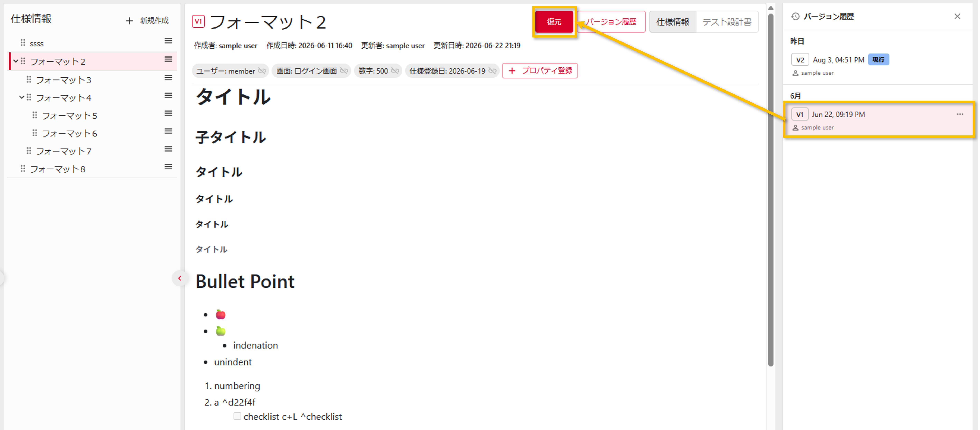Click the drag handle of フォーマット3
Screen dimensions: 980x430
pos(29,79)
